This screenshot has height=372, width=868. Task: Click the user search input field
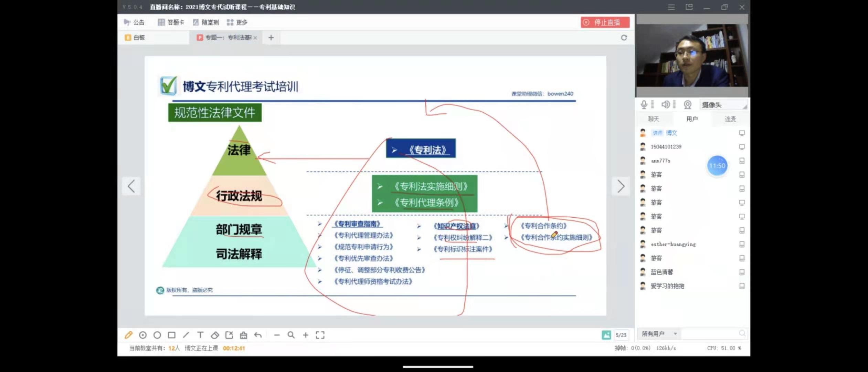[710, 333]
